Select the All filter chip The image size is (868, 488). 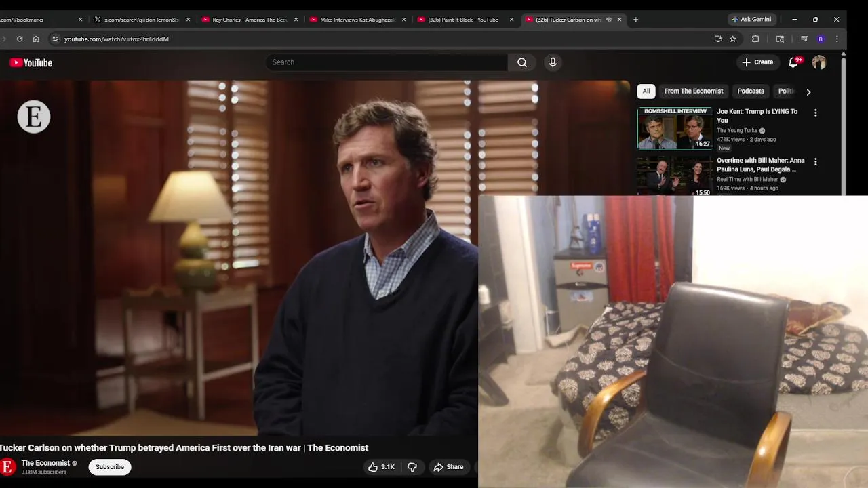tap(646, 91)
